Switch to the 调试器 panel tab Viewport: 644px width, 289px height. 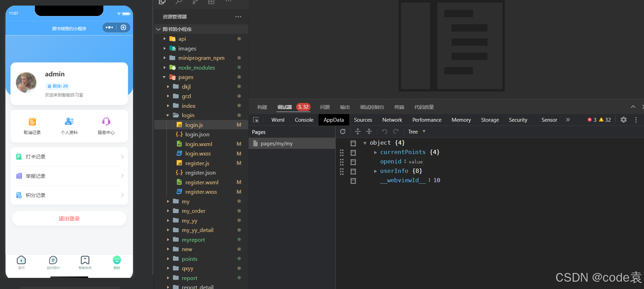284,107
